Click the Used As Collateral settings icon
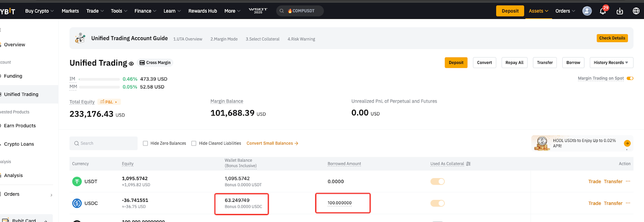 (x=468, y=164)
